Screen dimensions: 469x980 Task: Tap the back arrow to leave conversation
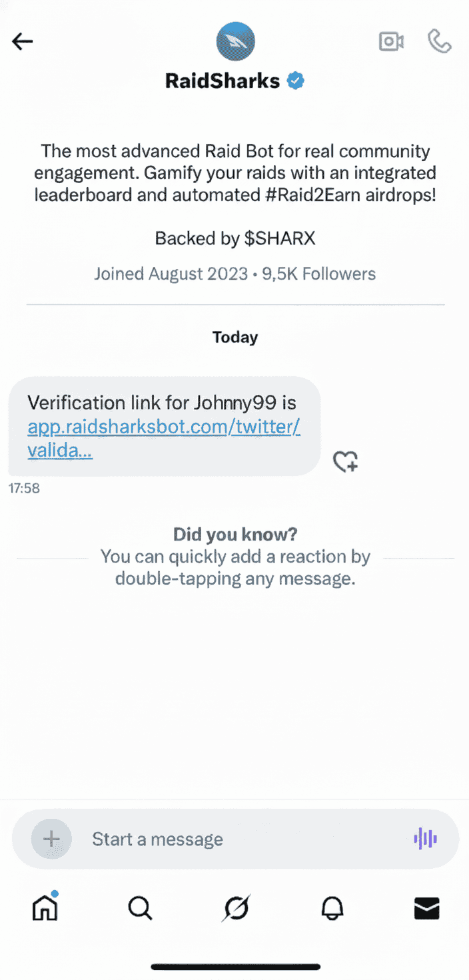(23, 42)
